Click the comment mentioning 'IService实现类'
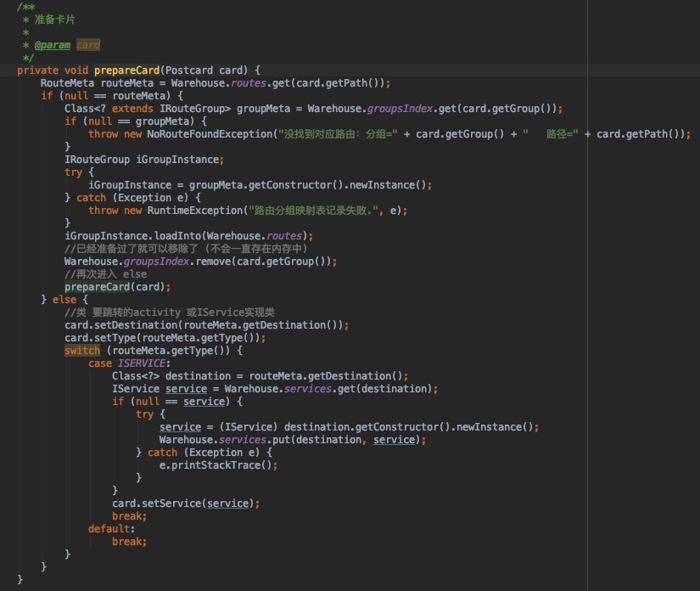The height and width of the screenshot is (591, 700). pyautogui.click(x=170, y=312)
